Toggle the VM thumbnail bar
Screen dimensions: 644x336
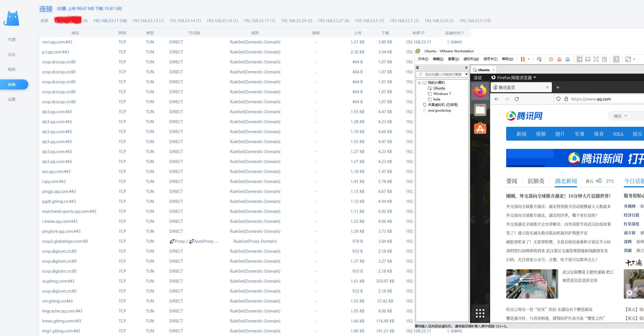click(587, 59)
